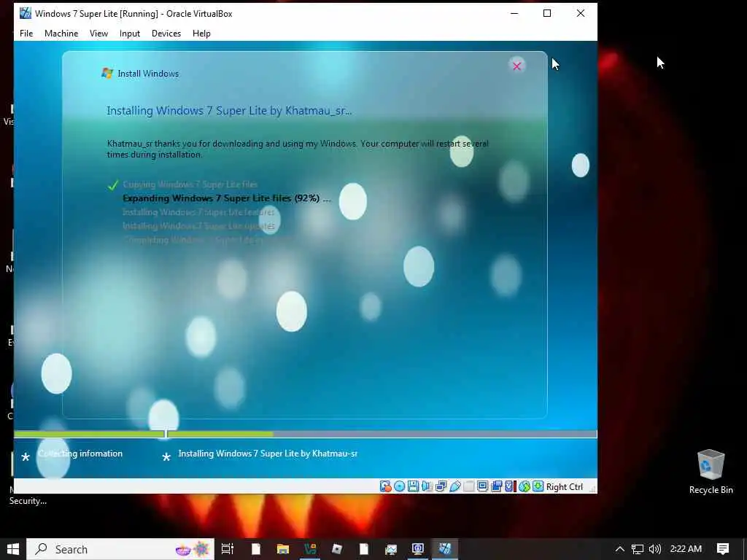Viewport: 747px width, 560px height.
Task: Click the installation progress bar
Action: pos(306,434)
